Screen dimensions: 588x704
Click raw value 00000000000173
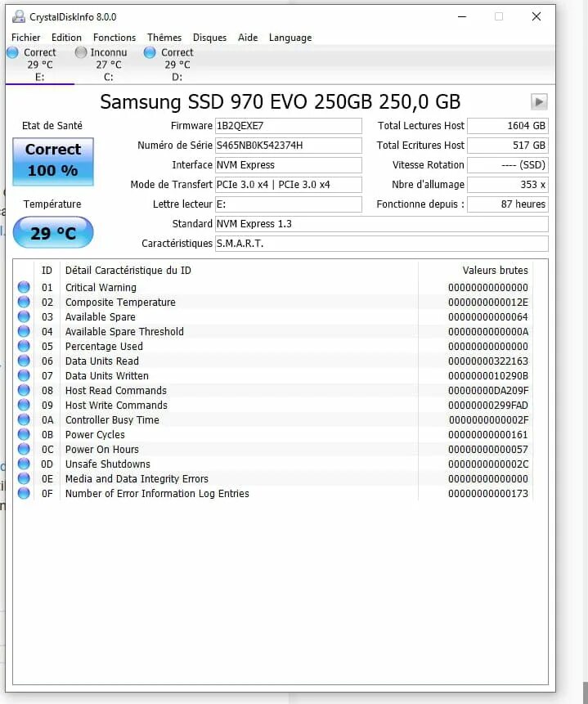click(488, 493)
